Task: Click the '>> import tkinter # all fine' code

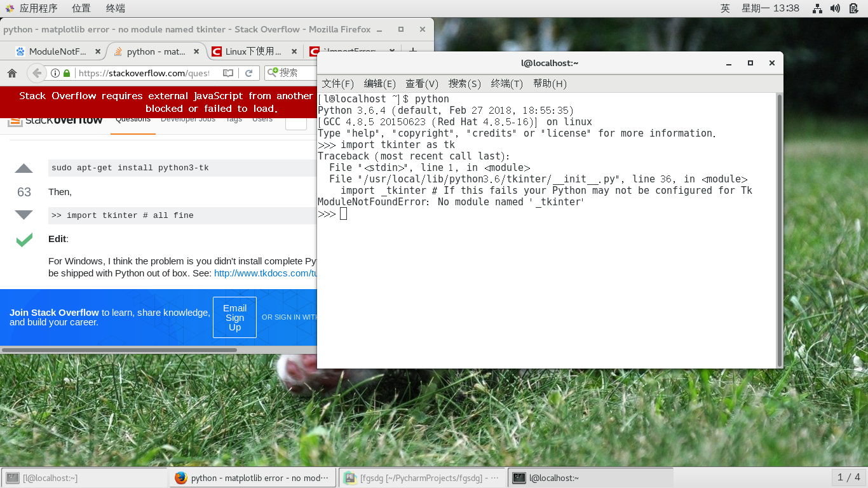Action: point(123,215)
